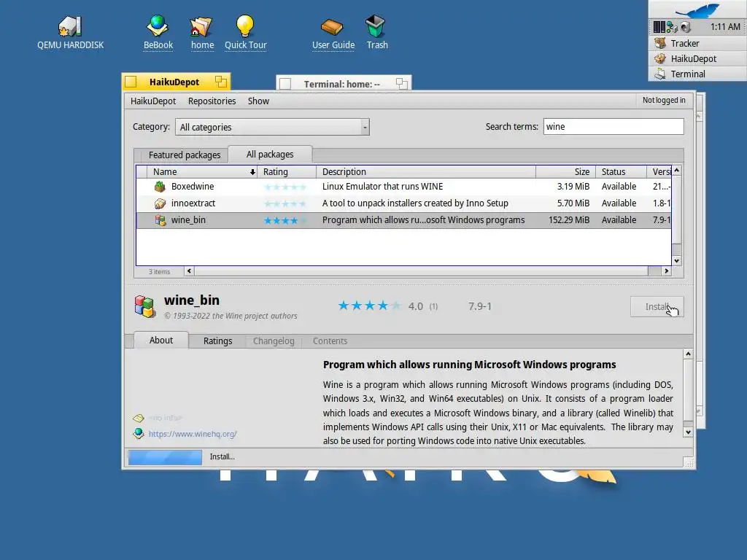Click the ProcessController tray icon
This screenshot has width=747, height=560.
click(x=659, y=27)
